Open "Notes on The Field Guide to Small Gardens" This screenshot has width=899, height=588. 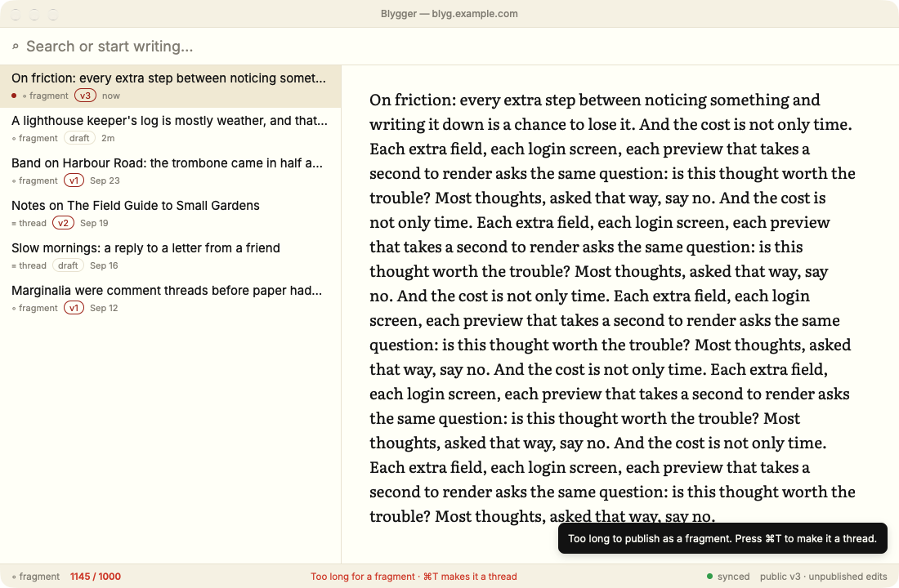coord(170,214)
